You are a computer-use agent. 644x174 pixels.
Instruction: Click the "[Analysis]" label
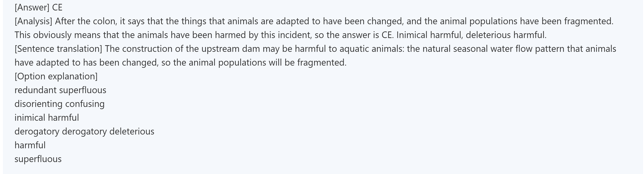[x=34, y=21]
